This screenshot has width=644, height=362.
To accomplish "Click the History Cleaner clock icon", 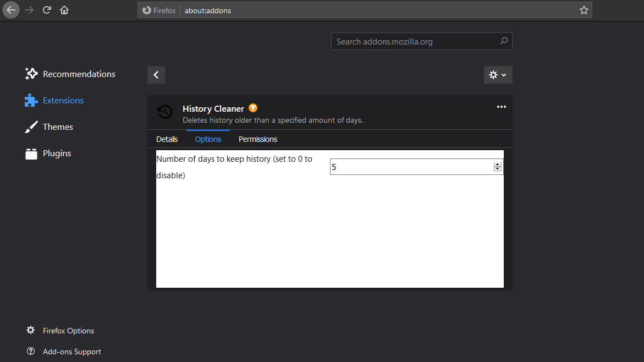I will click(x=165, y=112).
